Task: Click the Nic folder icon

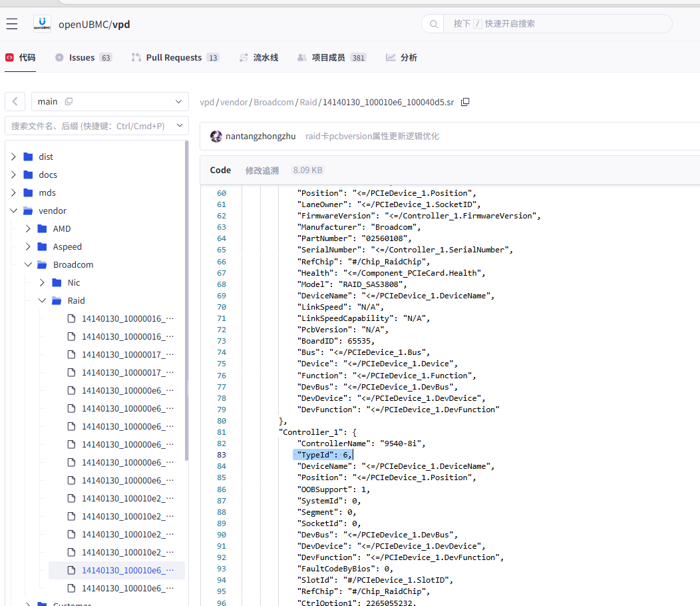Action: [57, 283]
